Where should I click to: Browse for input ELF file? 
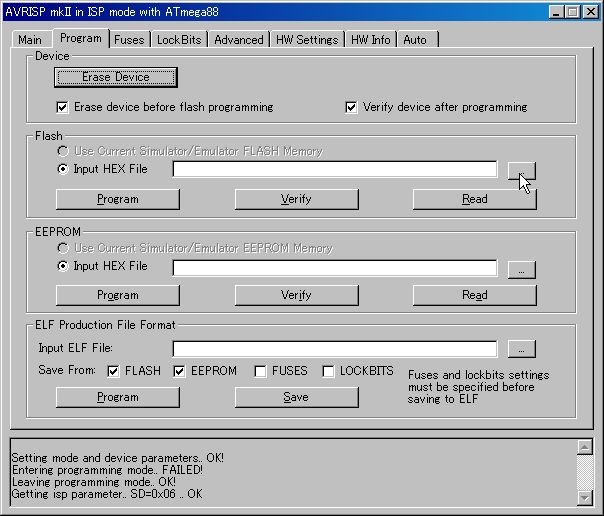[522, 349]
